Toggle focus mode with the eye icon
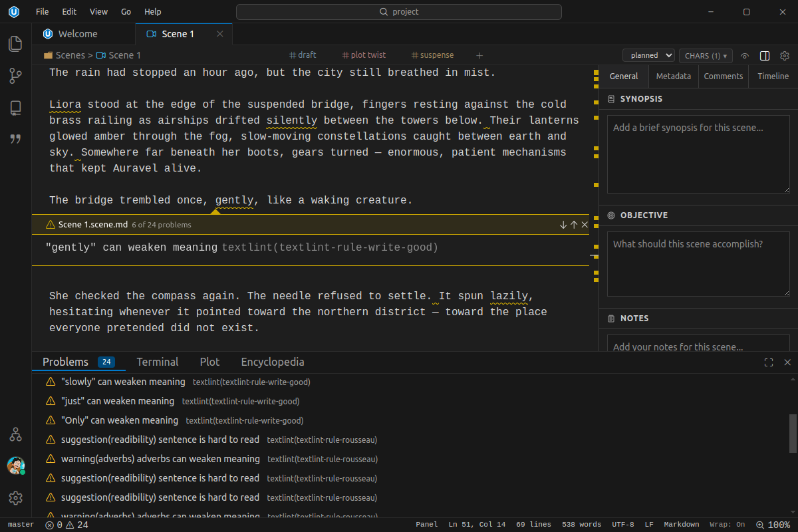The height and width of the screenshot is (532, 798). 744,56
